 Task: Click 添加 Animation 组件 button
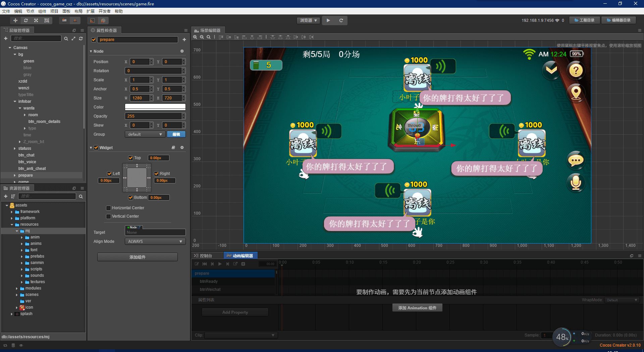pos(417,308)
